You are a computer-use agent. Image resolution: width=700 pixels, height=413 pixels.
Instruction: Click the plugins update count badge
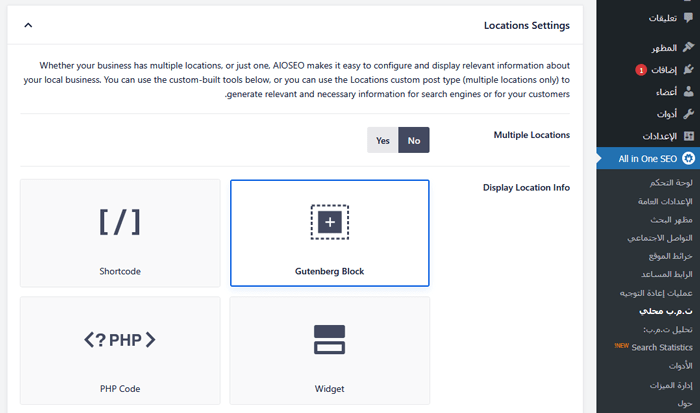coord(640,71)
